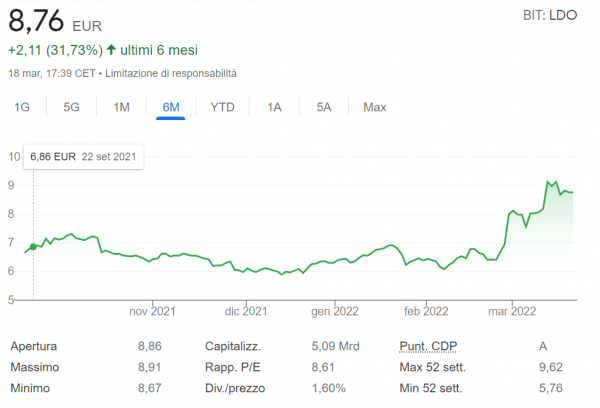Click the Capitalizz. value 5,09 Mrd
Screen dimensions: 600x408
point(335,346)
